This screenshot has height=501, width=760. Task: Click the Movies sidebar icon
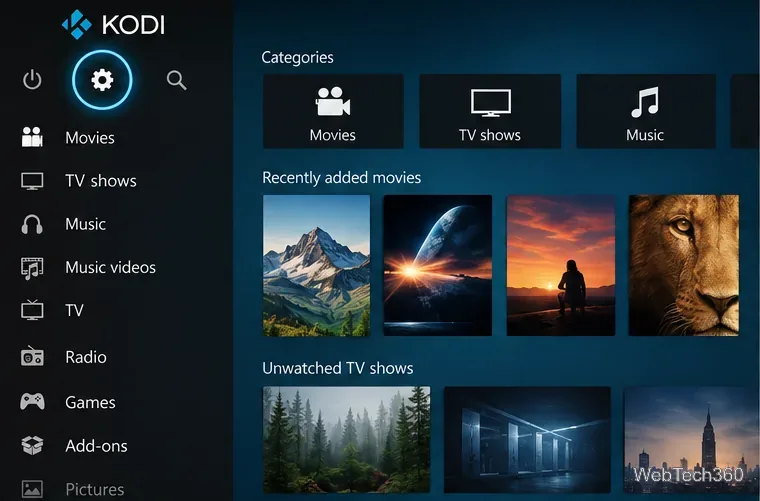click(x=32, y=137)
